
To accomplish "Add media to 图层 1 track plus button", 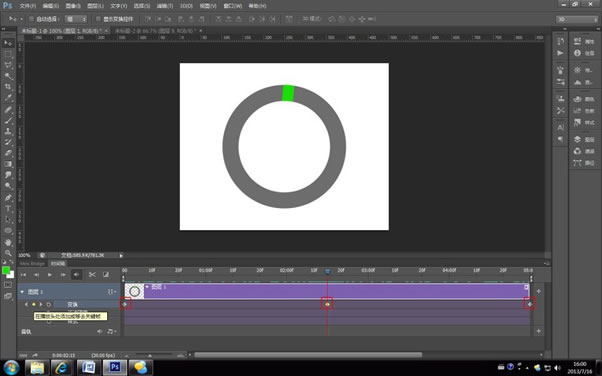I will tap(539, 291).
